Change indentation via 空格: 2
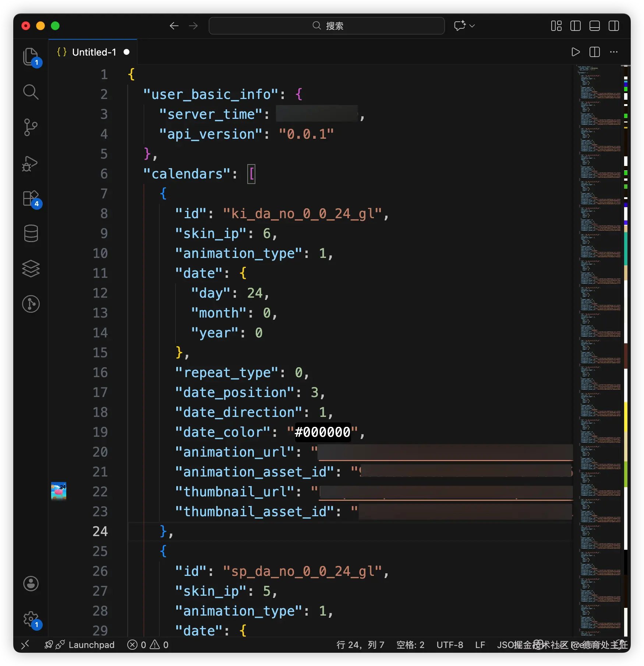The width and height of the screenshot is (644, 666). pyautogui.click(x=410, y=645)
